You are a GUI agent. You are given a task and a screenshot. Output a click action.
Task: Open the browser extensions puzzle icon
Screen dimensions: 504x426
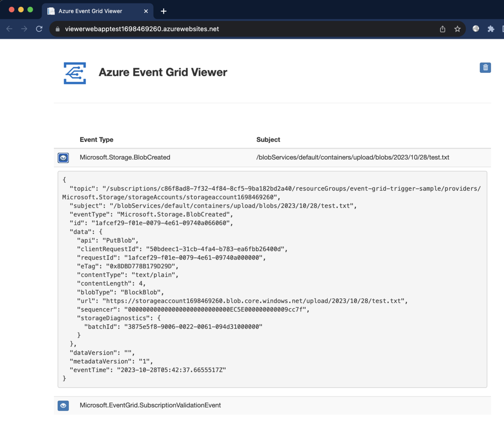click(x=491, y=29)
